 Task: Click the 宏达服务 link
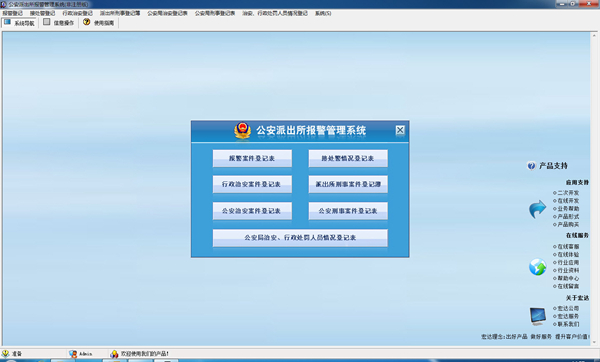(568, 316)
